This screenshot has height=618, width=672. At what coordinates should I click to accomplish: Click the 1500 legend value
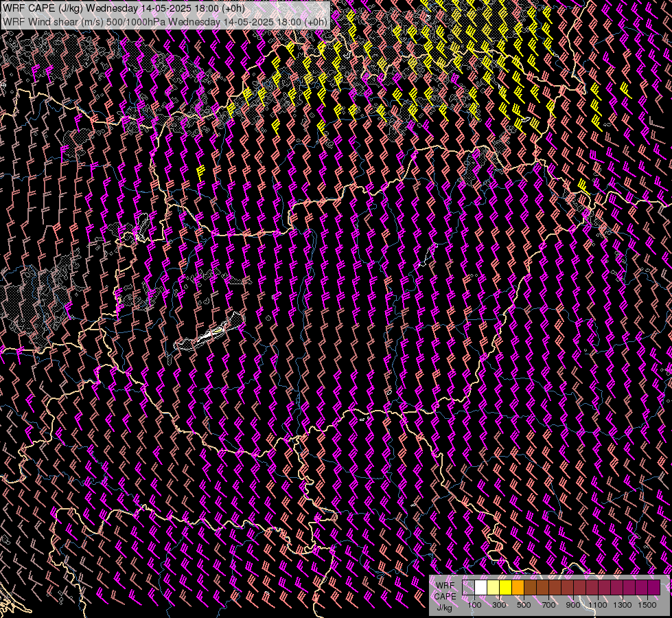click(647, 605)
